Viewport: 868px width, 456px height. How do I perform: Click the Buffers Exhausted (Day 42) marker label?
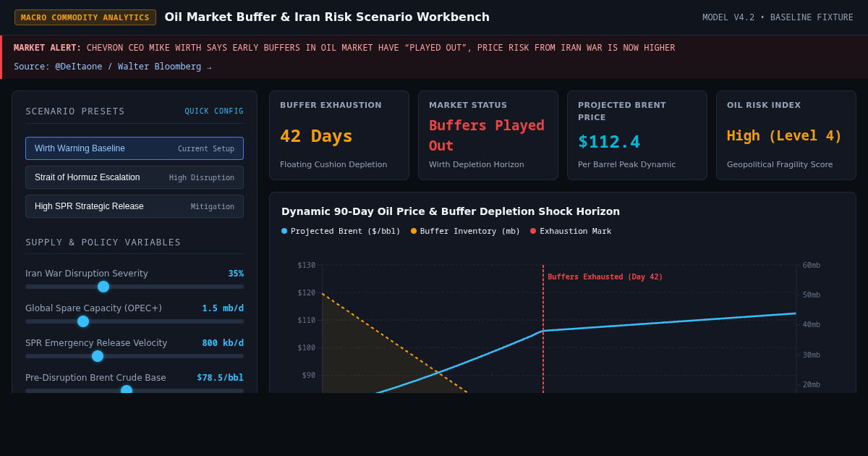click(605, 277)
